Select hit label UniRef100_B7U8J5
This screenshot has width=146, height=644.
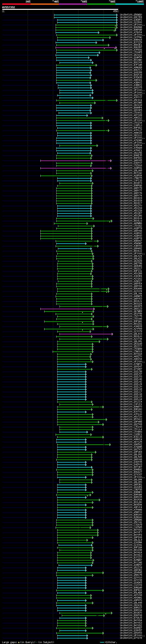tap(131, 618)
